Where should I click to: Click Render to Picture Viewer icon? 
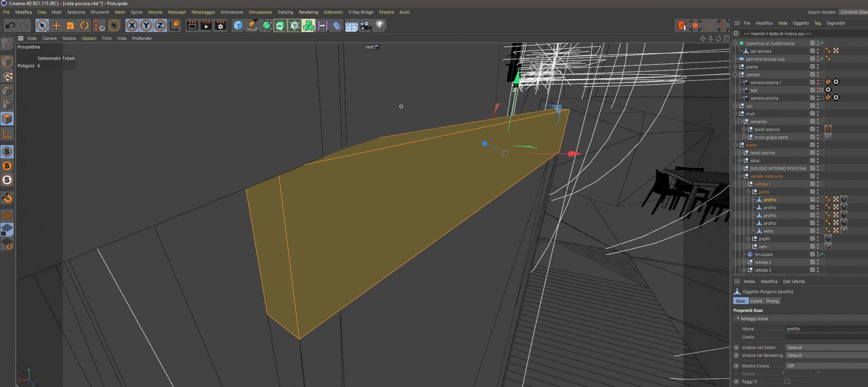206,25
